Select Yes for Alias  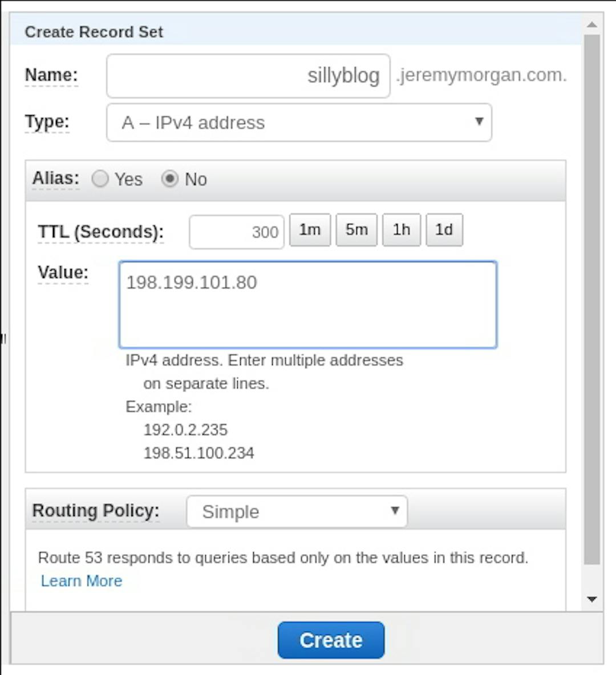coord(100,178)
